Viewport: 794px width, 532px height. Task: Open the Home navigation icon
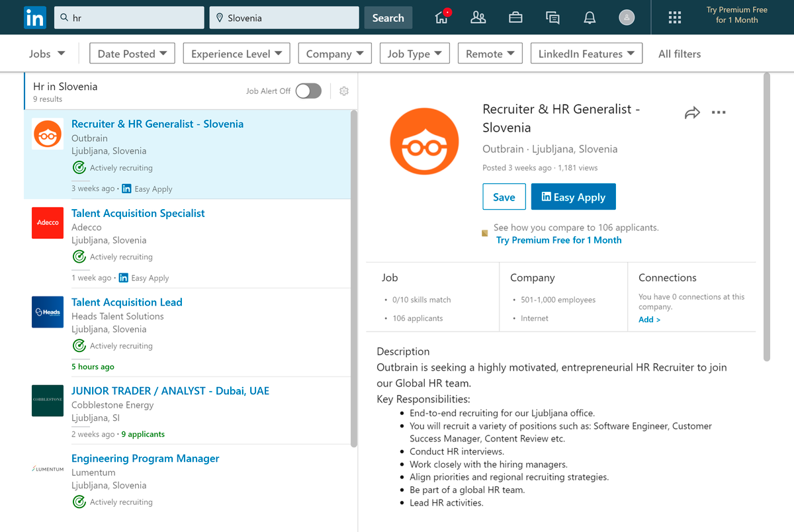tap(442, 18)
